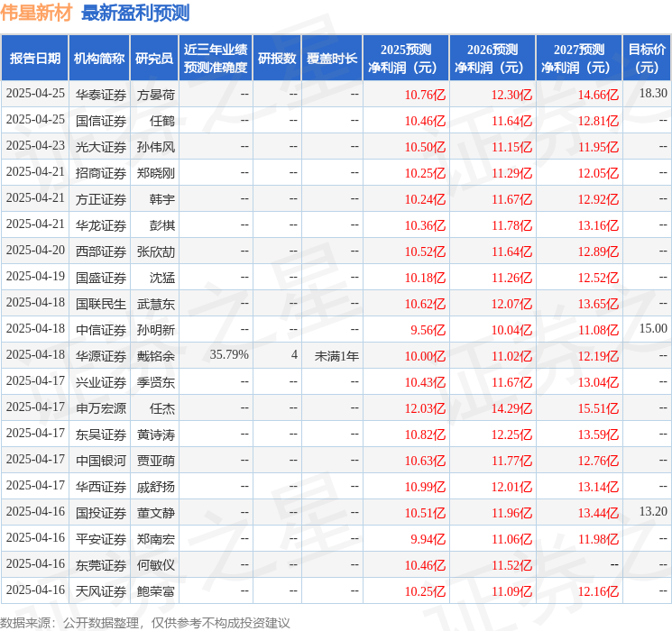Click the 近三年业绩预测准确度 column header
672x631 pixels.
coord(216,59)
